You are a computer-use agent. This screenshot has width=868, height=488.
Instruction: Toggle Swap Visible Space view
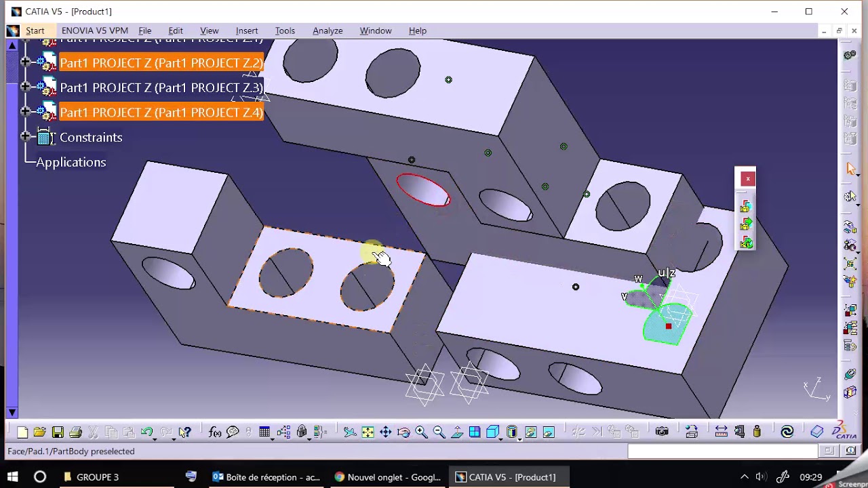[x=549, y=432]
